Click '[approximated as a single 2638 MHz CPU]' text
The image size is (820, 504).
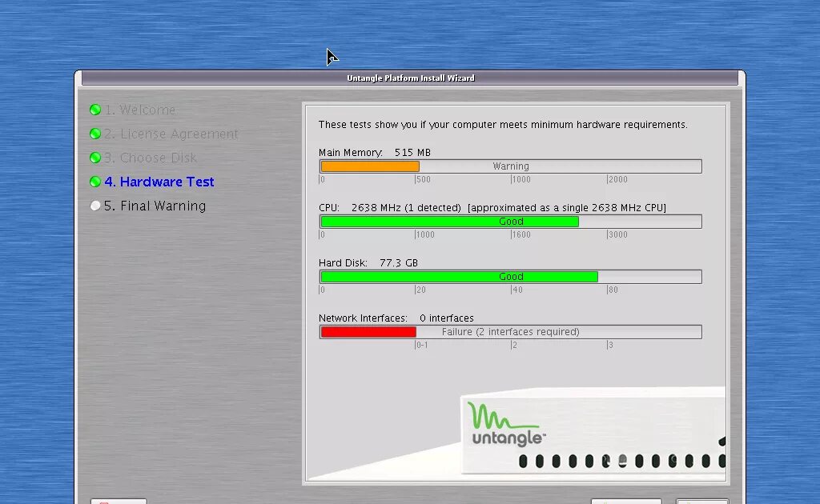coord(567,208)
